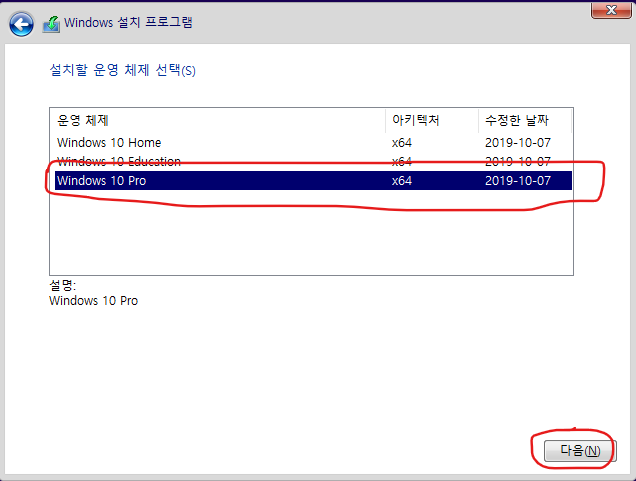636x481 pixels.
Task: Click the 설치할 운영 체제 선택(S) heading
Action: pos(122,70)
